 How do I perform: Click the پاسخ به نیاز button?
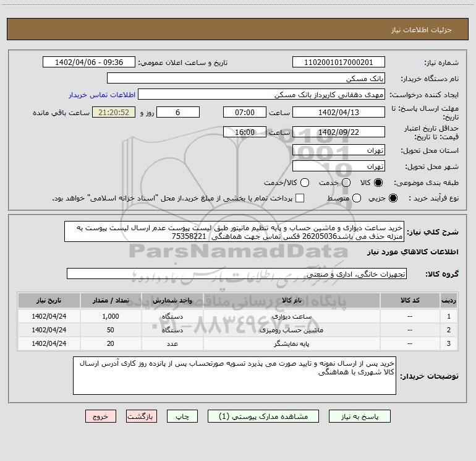(360, 416)
